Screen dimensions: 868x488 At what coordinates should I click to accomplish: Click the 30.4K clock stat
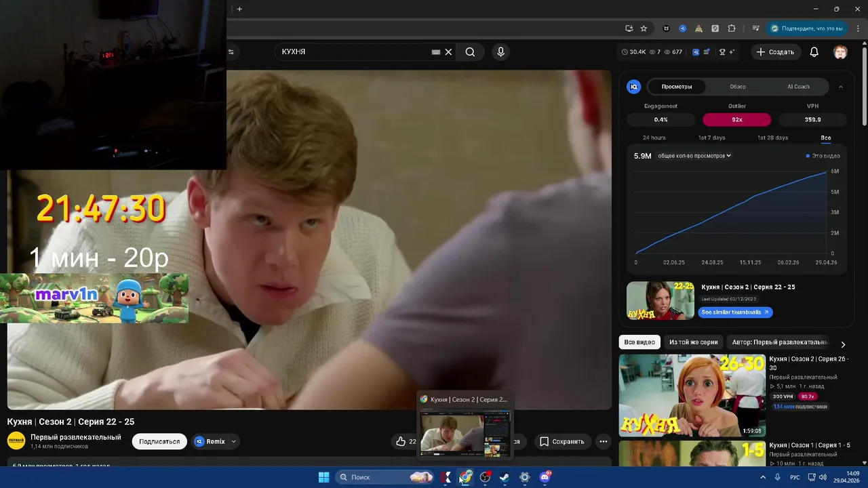pyautogui.click(x=633, y=52)
